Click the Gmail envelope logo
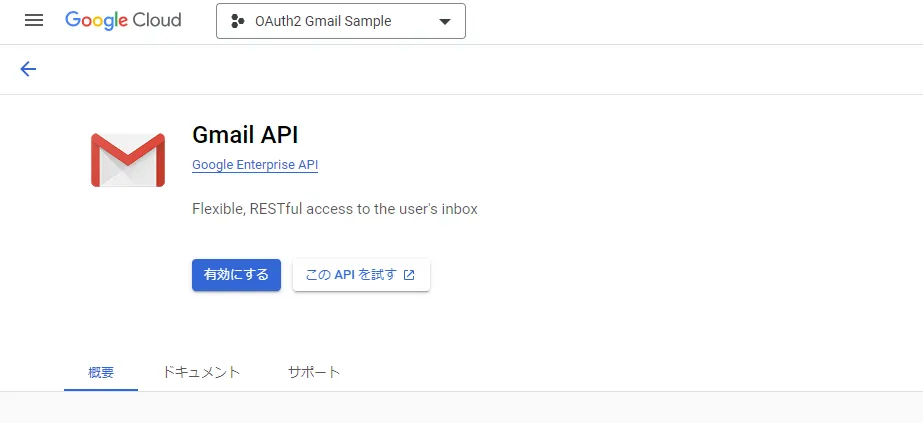The image size is (923, 423). coord(128,160)
